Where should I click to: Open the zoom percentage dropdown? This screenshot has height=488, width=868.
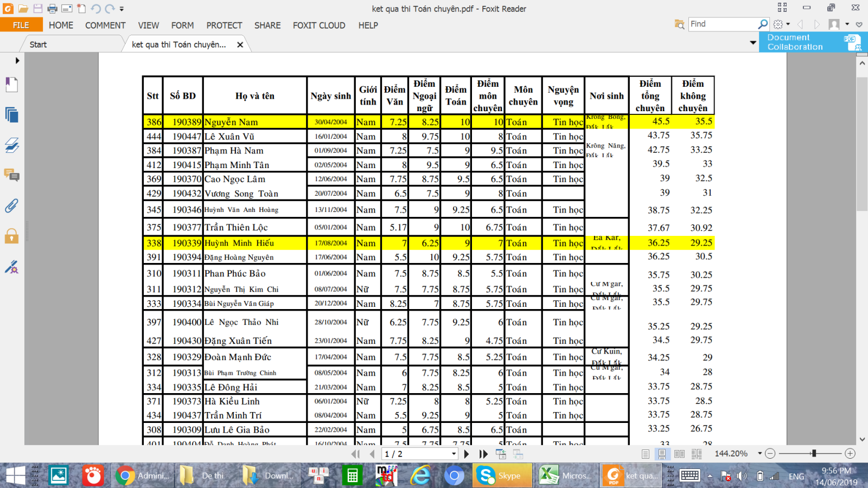click(759, 453)
